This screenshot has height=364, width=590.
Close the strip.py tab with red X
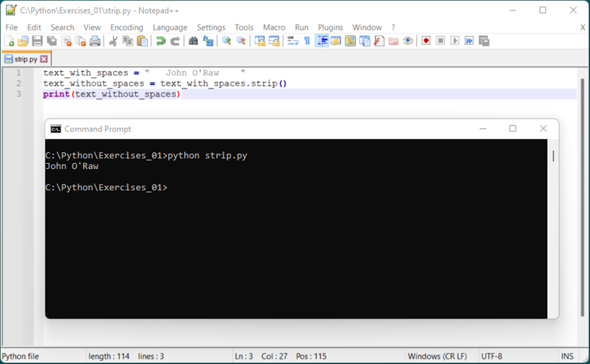44,59
